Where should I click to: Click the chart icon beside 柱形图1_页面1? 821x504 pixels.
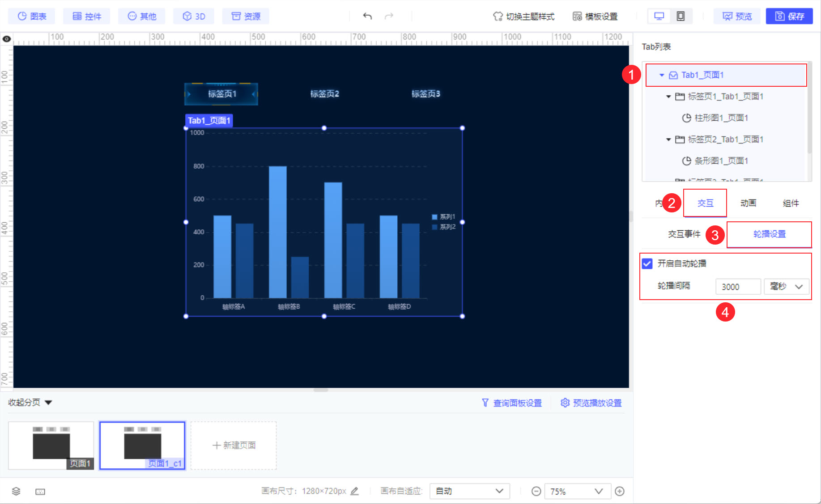(x=686, y=118)
